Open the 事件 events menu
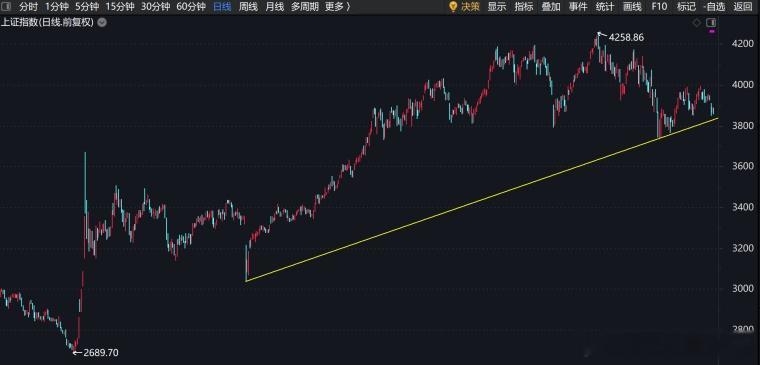 point(578,7)
